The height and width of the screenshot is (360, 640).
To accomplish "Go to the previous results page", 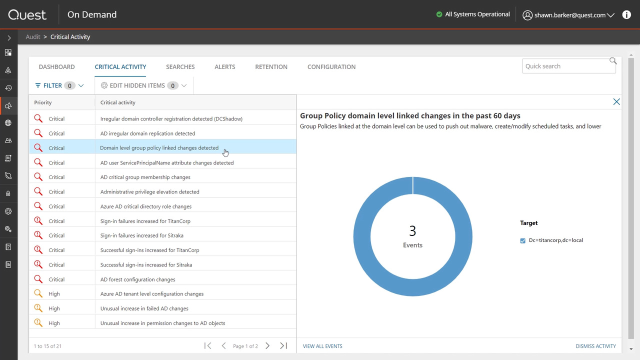I will [x=224, y=346].
